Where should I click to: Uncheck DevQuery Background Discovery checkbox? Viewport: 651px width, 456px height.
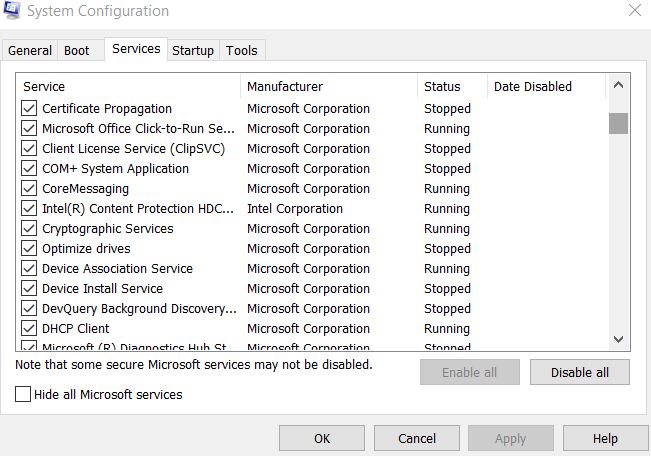point(29,309)
